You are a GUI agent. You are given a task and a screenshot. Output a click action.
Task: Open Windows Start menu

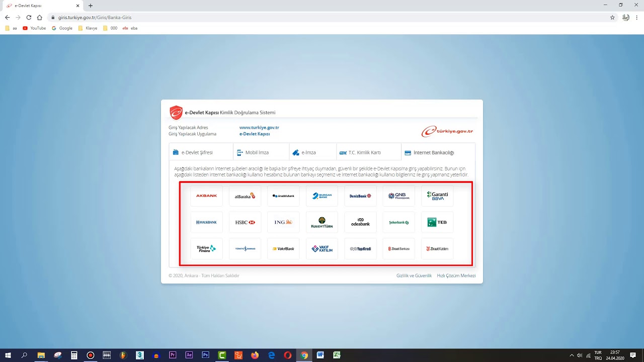pos(8,355)
